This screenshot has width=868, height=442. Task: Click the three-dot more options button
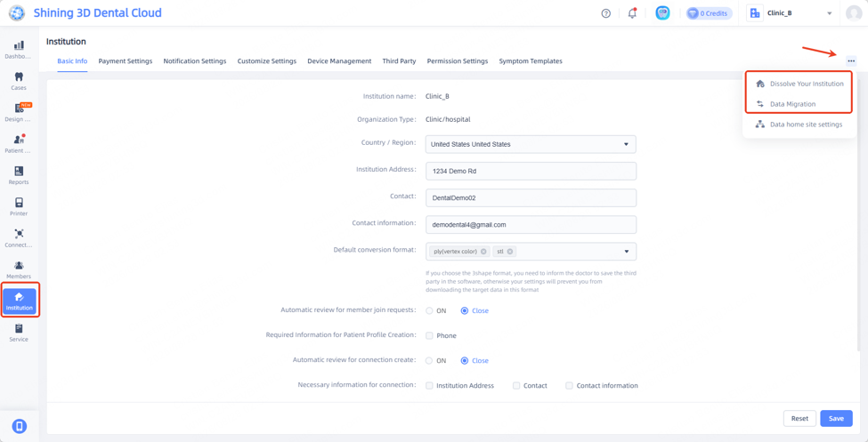coord(851,60)
